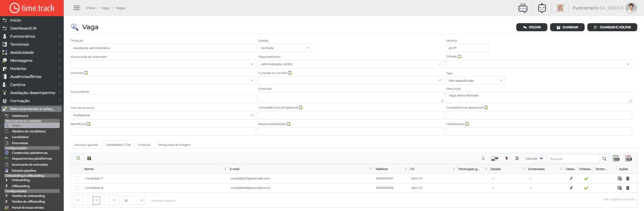Click the add candidate icon in grid toolbar
This screenshot has height=211, width=644.
(78, 158)
